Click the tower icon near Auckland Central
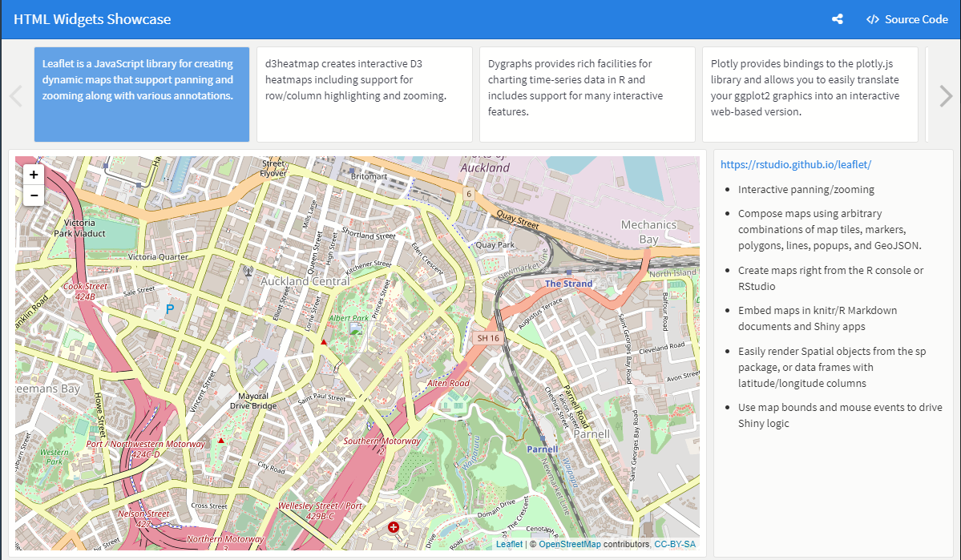The image size is (961, 560). (x=248, y=272)
